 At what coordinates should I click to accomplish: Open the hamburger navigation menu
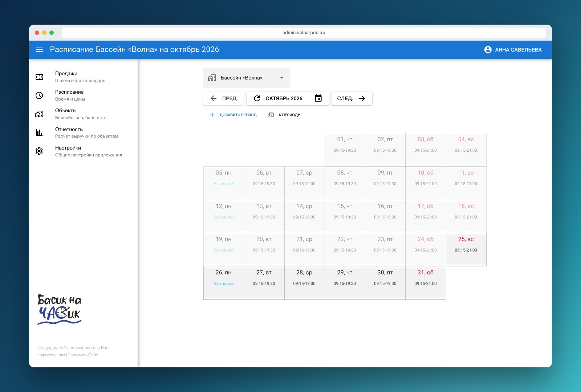tap(40, 50)
